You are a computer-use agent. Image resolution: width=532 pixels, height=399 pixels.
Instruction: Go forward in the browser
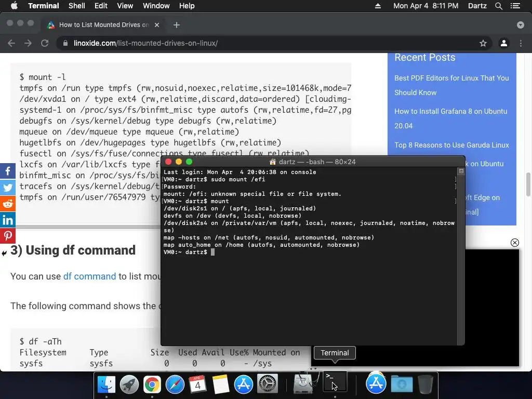tap(28, 43)
